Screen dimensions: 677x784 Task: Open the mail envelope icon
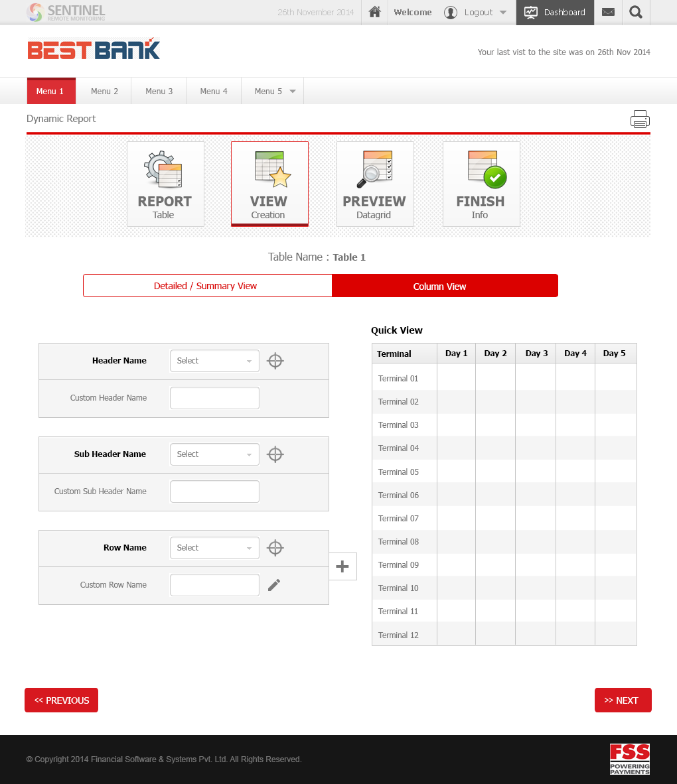tap(608, 12)
